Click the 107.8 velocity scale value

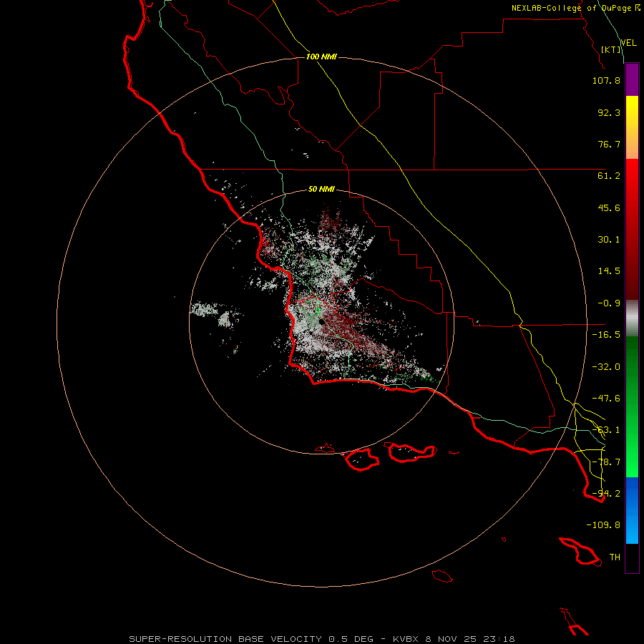(x=606, y=80)
